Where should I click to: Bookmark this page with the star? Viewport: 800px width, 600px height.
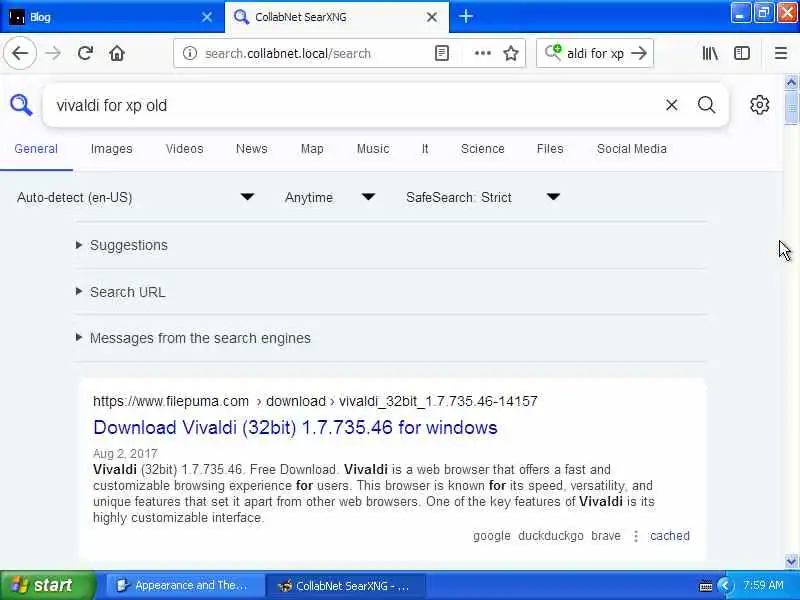(x=511, y=53)
